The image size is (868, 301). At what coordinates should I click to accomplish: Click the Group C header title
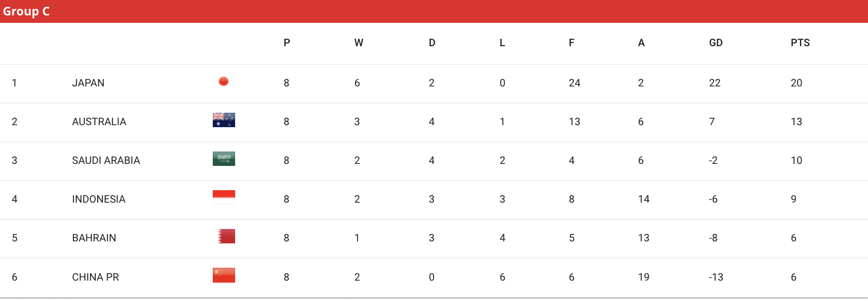point(26,11)
